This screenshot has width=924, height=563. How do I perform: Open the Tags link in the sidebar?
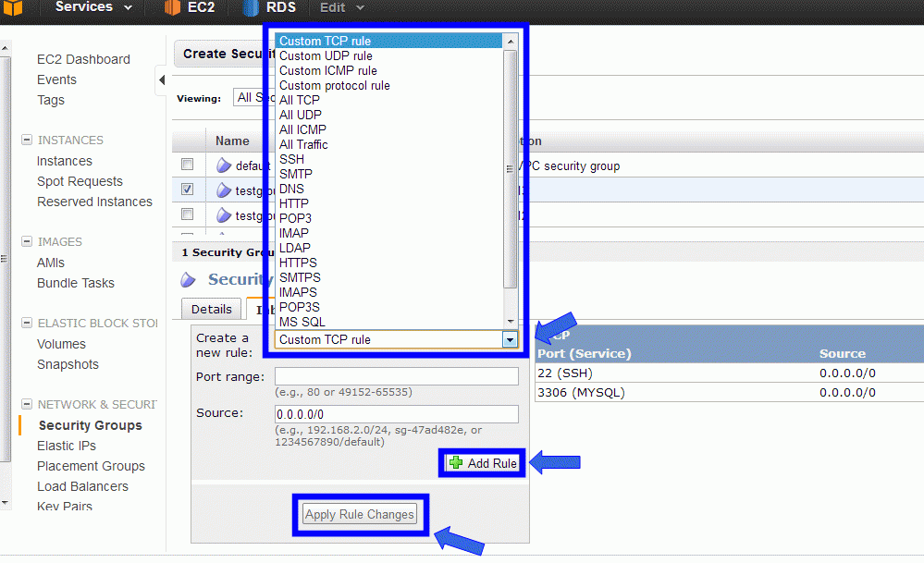51,100
